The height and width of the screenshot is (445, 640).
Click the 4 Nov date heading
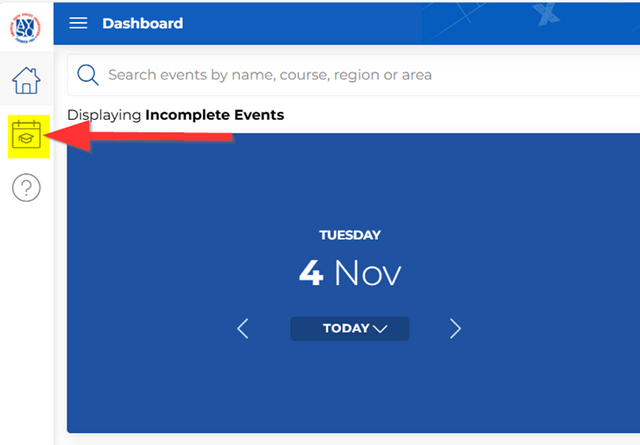click(349, 273)
